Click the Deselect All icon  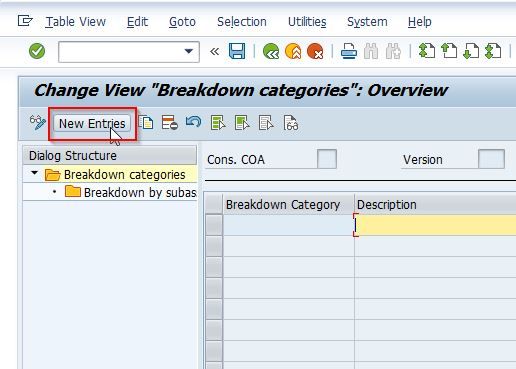coord(266,123)
